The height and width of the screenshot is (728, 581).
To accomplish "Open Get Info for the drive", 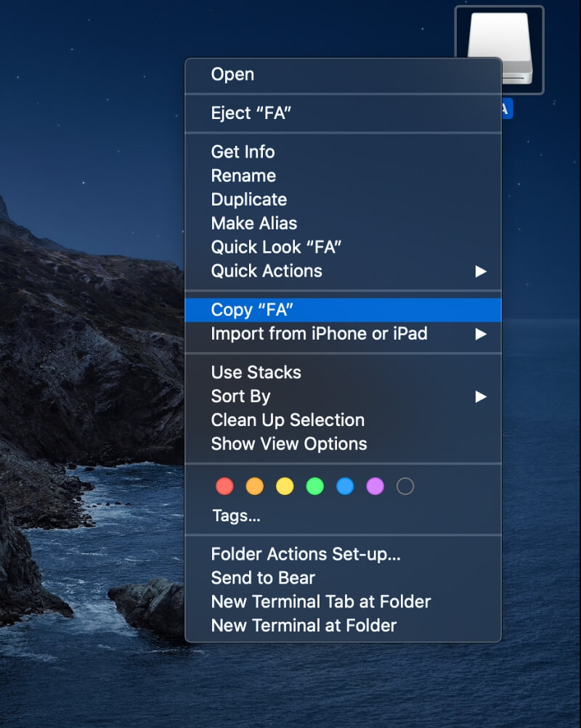I will [x=344, y=152].
